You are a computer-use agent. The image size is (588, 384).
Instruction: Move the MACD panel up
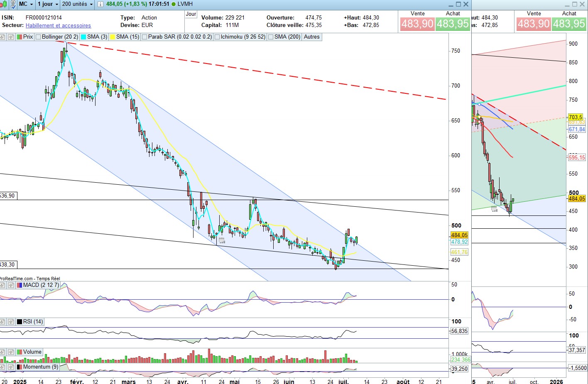[11, 285]
